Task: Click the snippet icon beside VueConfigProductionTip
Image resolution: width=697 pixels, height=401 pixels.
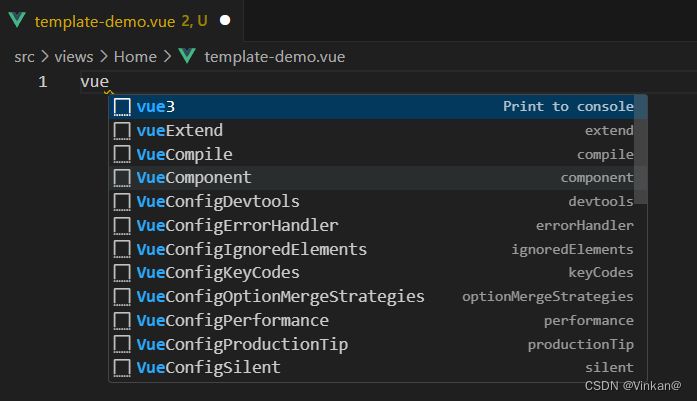Action: click(122, 345)
